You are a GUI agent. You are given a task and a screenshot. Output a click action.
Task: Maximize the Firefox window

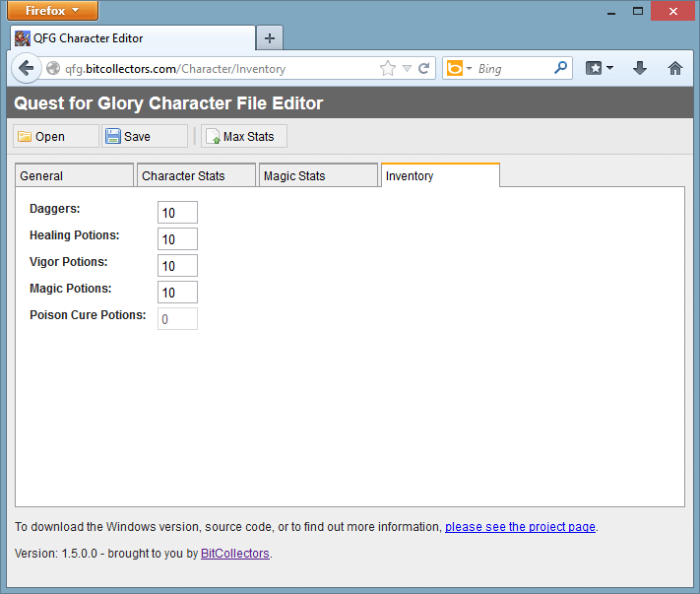(638, 11)
